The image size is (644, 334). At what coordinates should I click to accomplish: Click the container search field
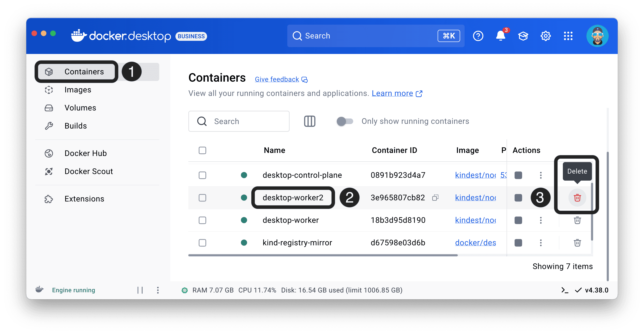pos(239,121)
